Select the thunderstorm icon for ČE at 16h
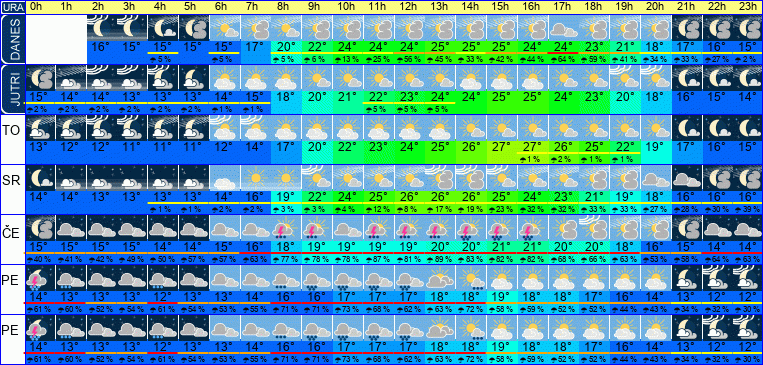 (532, 228)
